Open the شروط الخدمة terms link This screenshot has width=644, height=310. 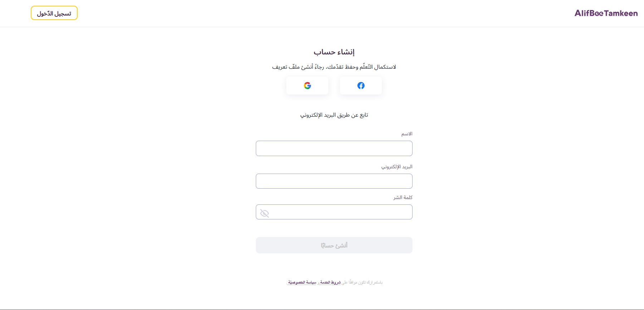coord(331,282)
